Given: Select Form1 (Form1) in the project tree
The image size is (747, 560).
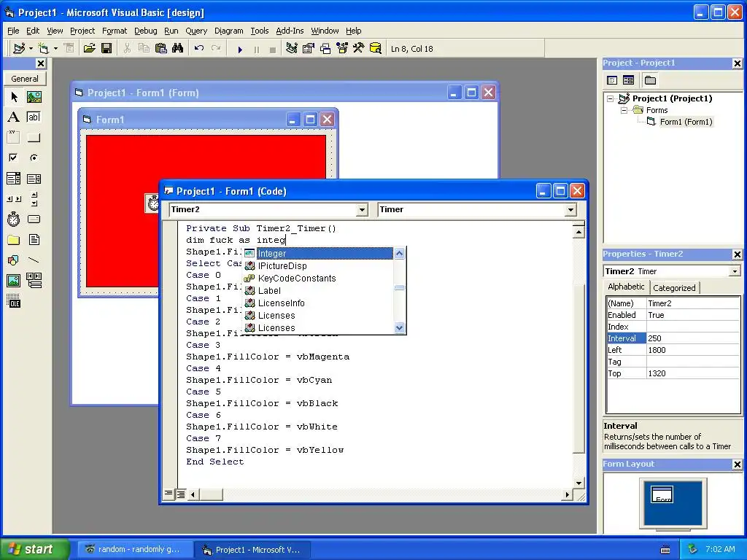Looking at the screenshot, I should click(x=686, y=122).
